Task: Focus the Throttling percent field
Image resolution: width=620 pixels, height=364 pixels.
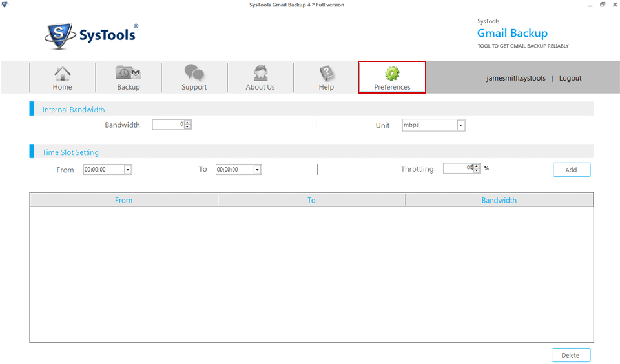Action: point(459,168)
